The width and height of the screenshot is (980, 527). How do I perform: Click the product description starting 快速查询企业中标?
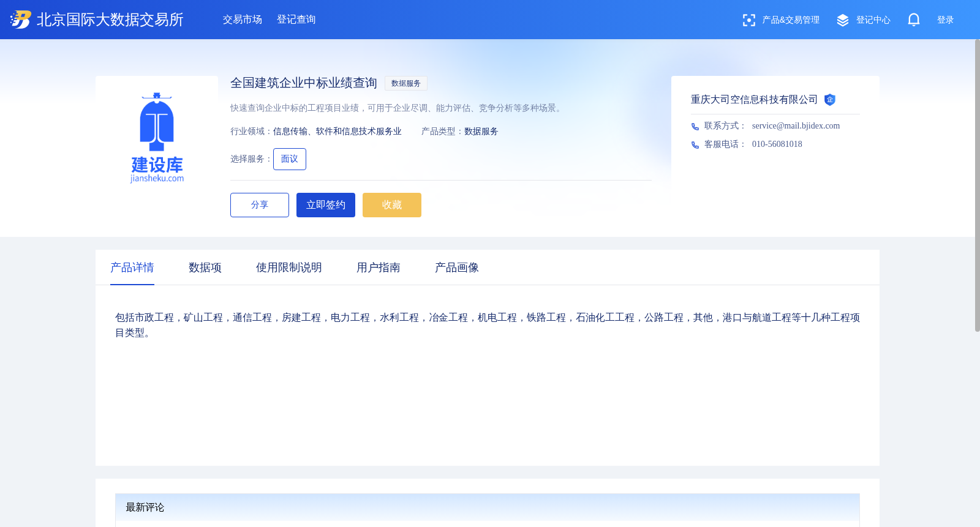coord(398,108)
